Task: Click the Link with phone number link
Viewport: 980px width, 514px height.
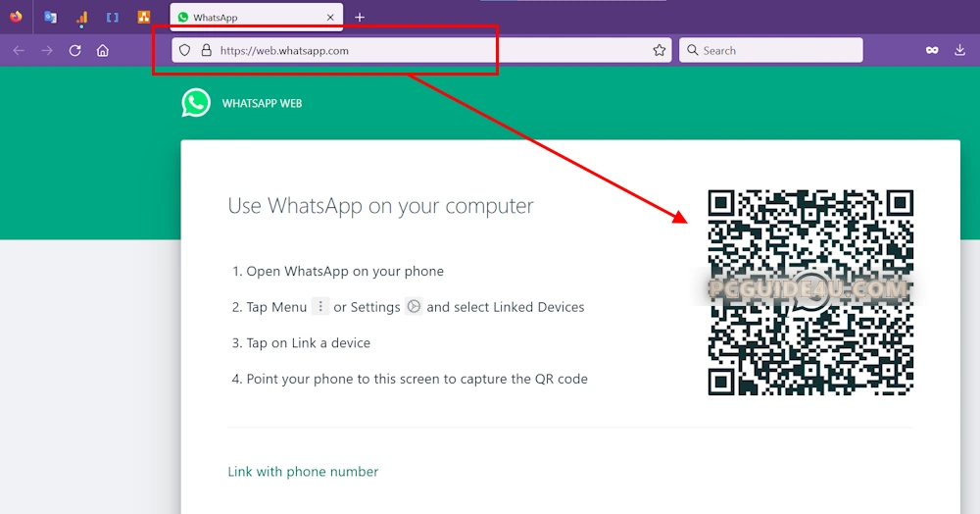Action: [x=303, y=472]
